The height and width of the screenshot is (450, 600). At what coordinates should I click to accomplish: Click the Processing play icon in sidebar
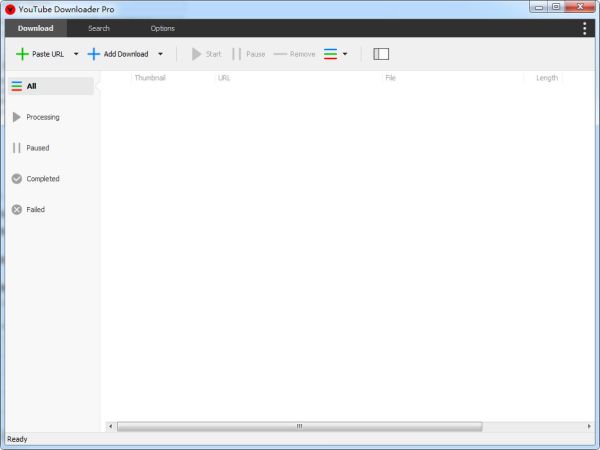coord(16,117)
